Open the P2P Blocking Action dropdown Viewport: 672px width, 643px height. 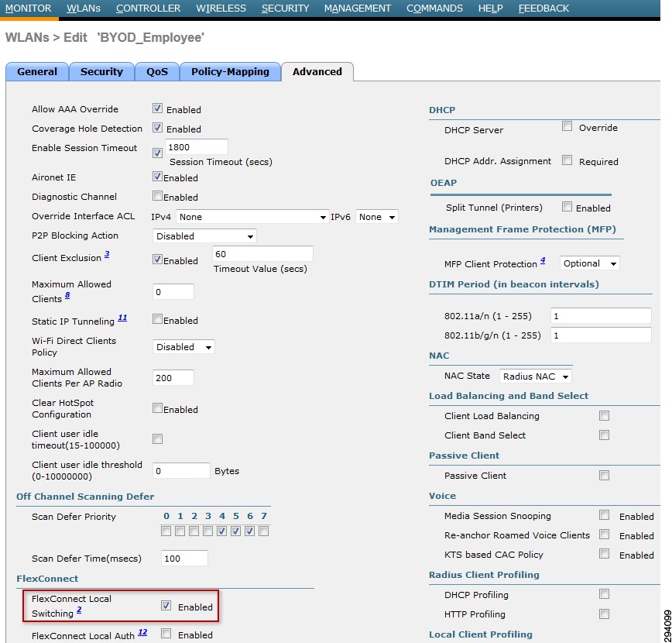click(x=204, y=236)
